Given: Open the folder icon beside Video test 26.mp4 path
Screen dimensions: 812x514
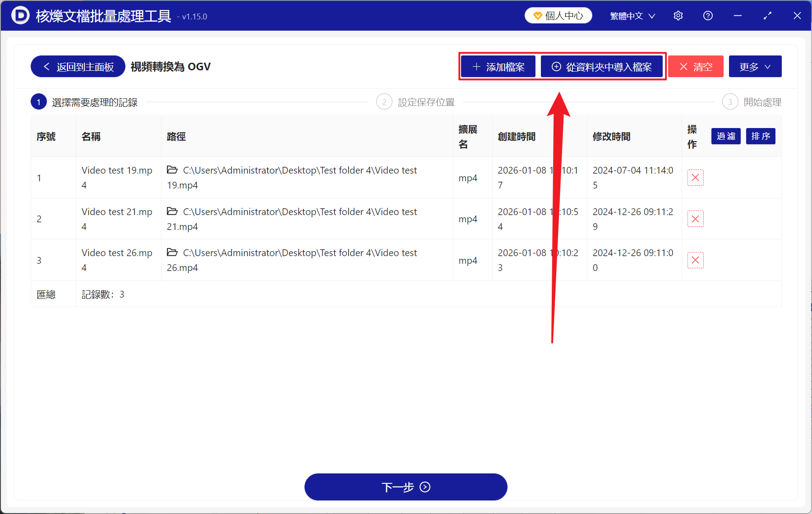Looking at the screenshot, I should point(172,252).
